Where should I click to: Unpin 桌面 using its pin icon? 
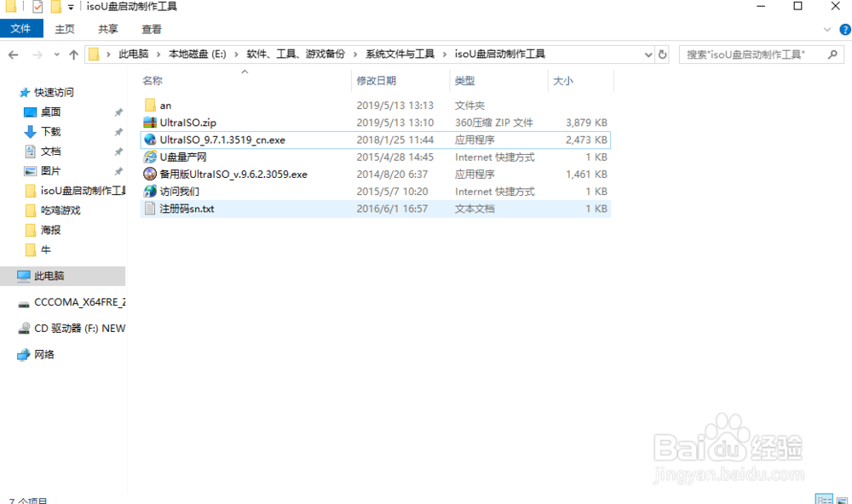(118, 112)
